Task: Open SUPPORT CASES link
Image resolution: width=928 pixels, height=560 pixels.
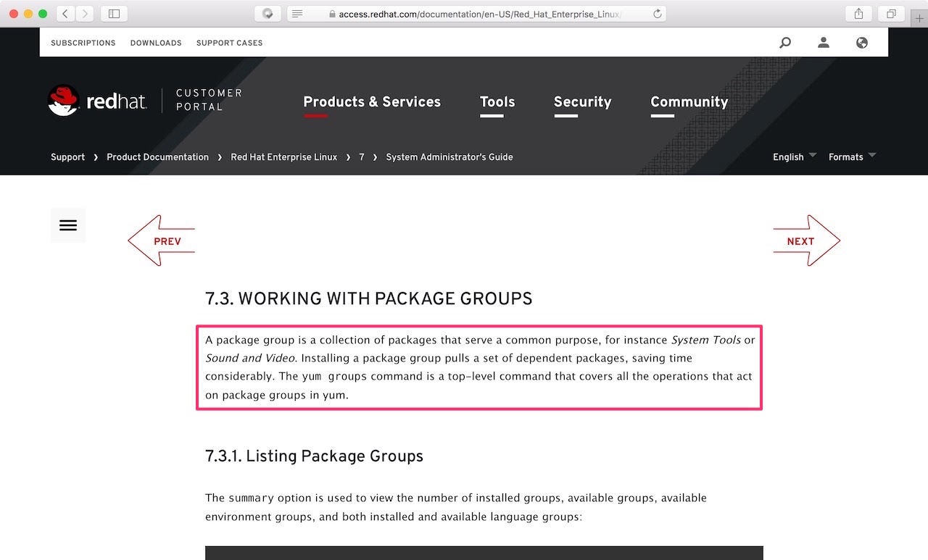Action: [230, 43]
